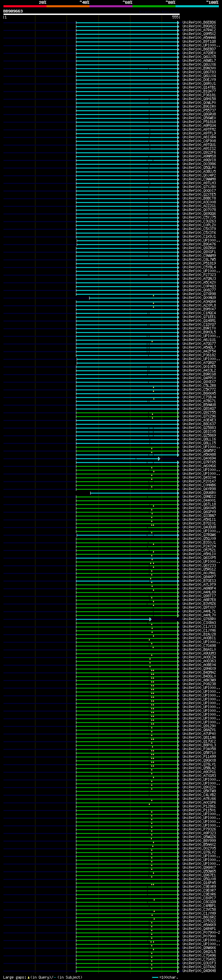
Task: Select hit UniRef100_Q08277
Action: [x=199, y=290]
